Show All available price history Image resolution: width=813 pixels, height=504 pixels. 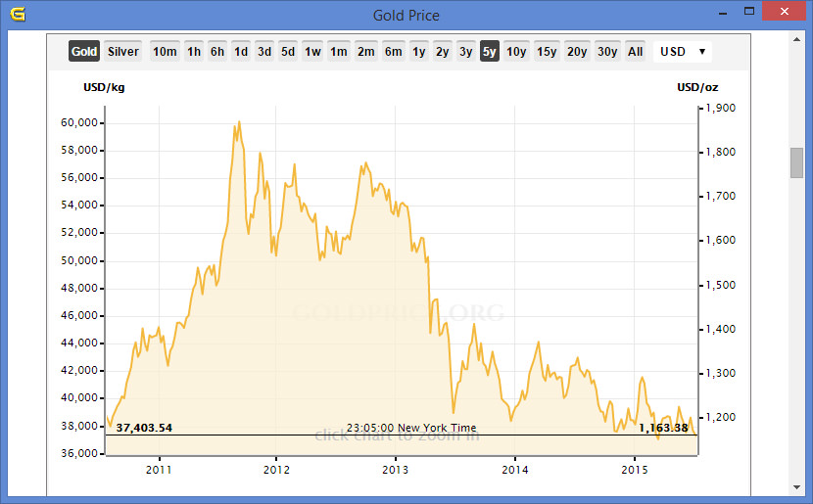636,52
